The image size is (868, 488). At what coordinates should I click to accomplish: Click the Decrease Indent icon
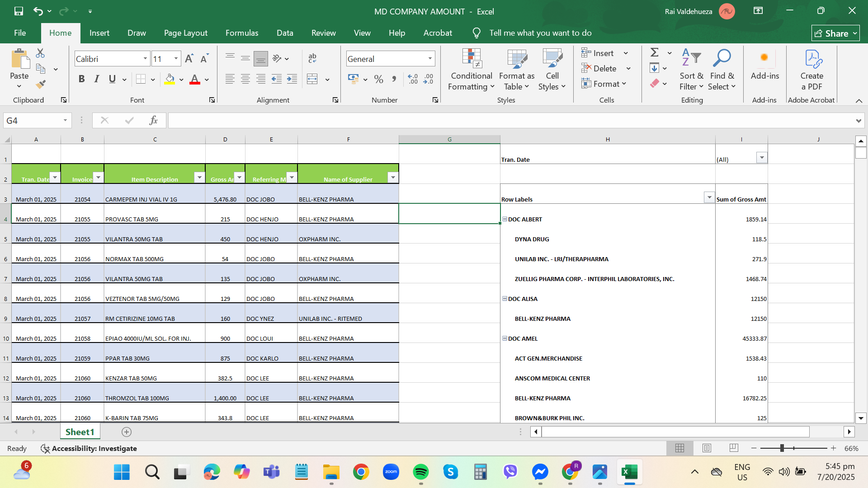(277, 79)
